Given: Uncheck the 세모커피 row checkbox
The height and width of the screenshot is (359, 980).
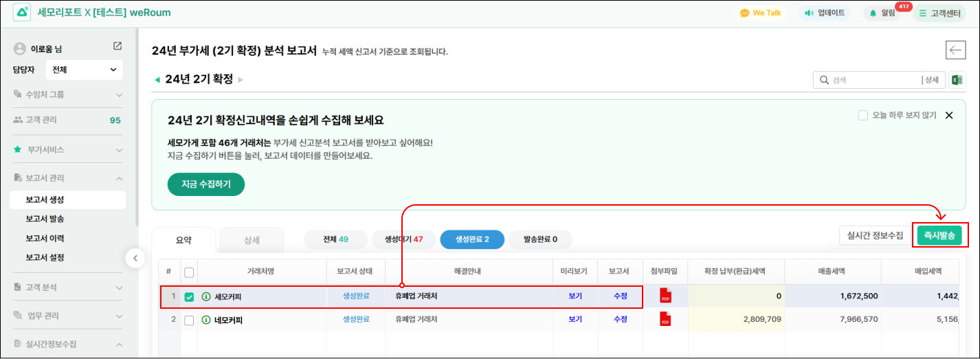Looking at the screenshot, I should click(189, 297).
